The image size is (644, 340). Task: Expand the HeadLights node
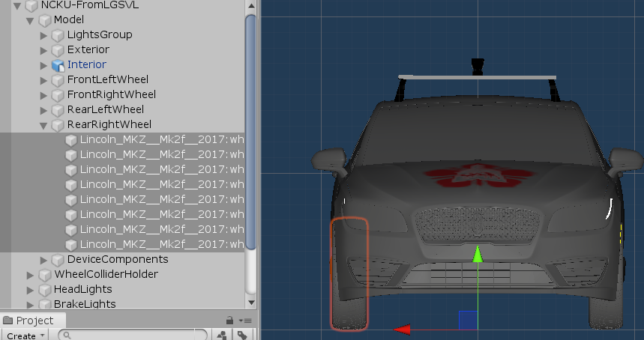click(30, 290)
